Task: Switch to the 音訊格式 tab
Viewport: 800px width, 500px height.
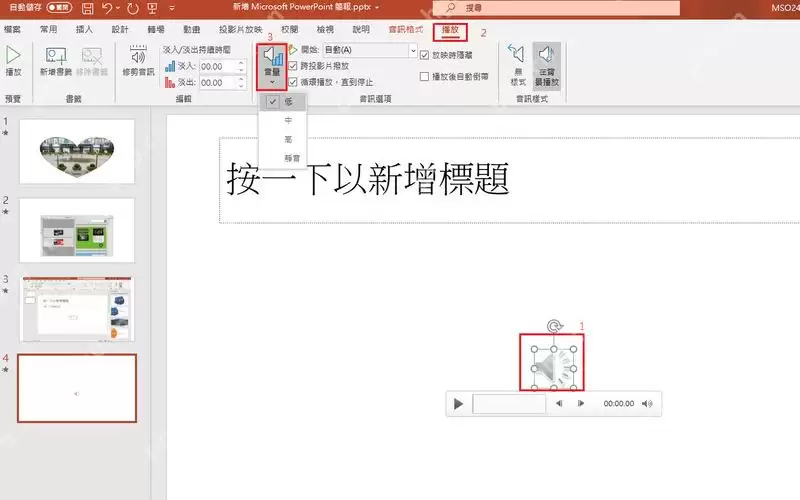Action: [x=406, y=30]
